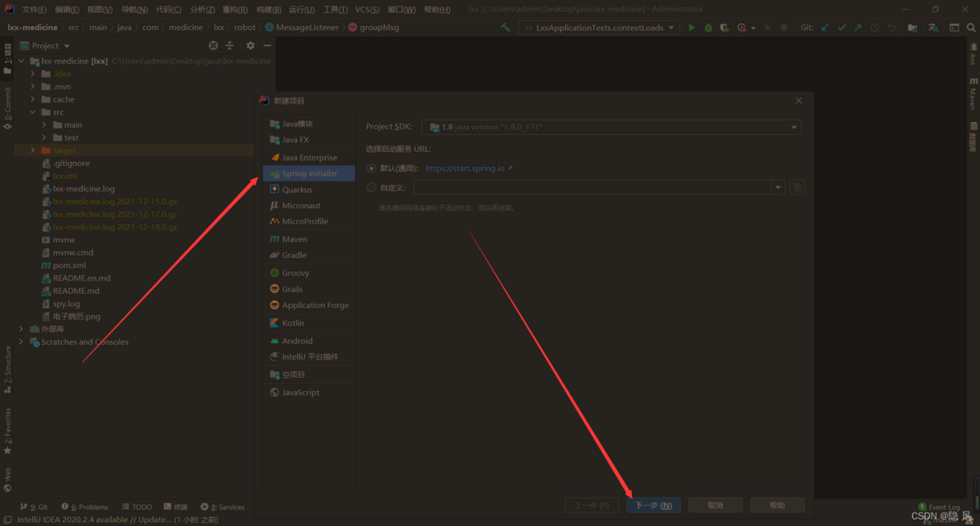
Task: Select IntelliJ 平台插件 project type
Action: (x=310, y=356)
